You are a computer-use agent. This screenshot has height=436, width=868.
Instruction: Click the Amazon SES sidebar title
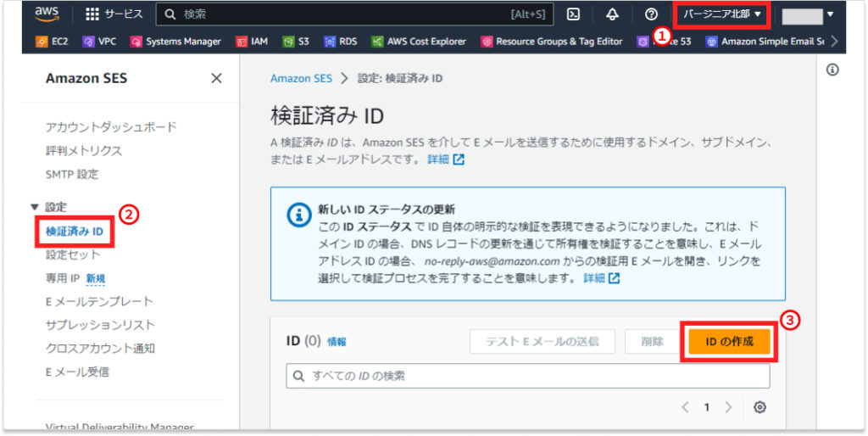click(x=86, y=79)
